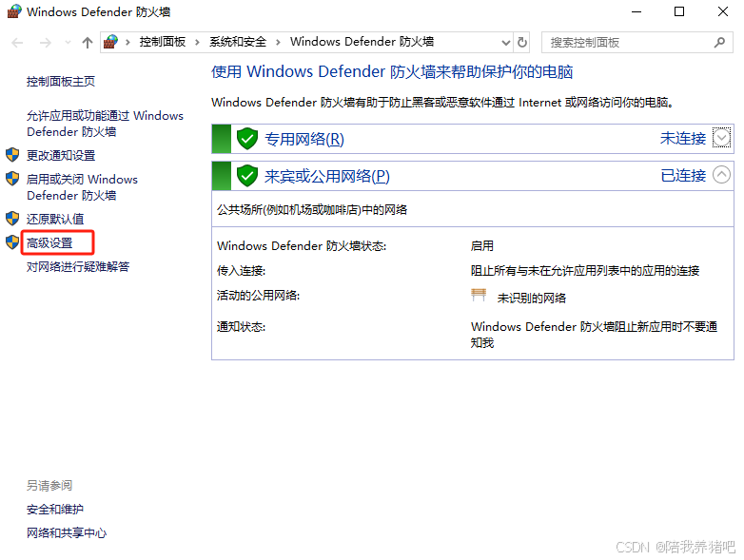
Task: Open the recent locations dropdown arrow
Action: click(x=68, y=43)
